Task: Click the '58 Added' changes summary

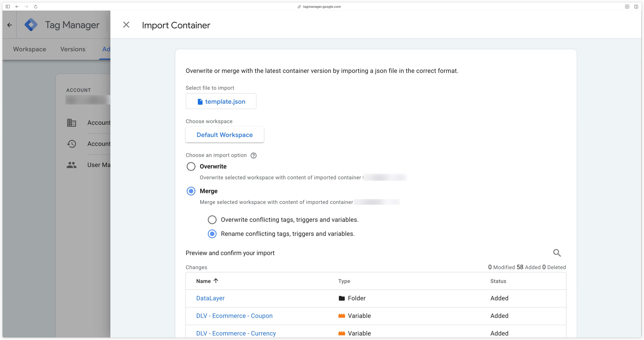Action: [529, 267]
